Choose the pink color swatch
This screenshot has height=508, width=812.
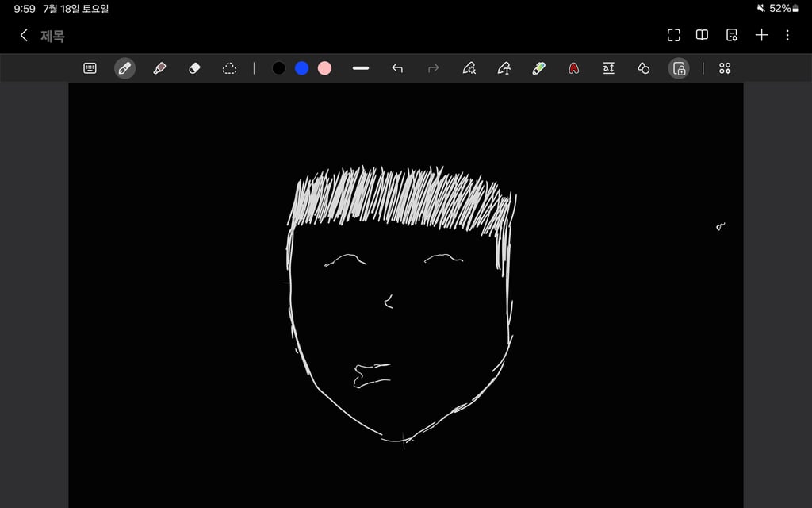pyautogui.click(x=324, y=68)
